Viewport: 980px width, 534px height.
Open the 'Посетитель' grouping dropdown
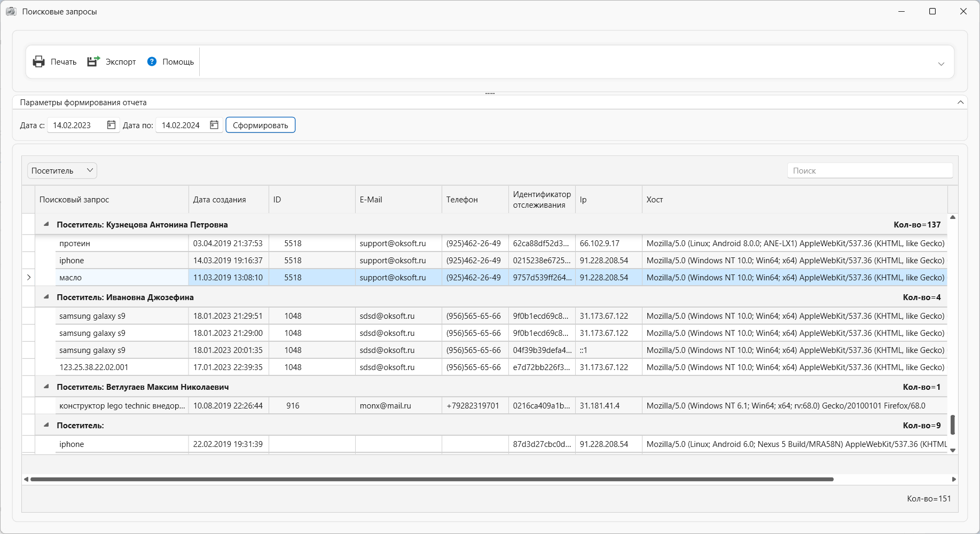point(62,170)
